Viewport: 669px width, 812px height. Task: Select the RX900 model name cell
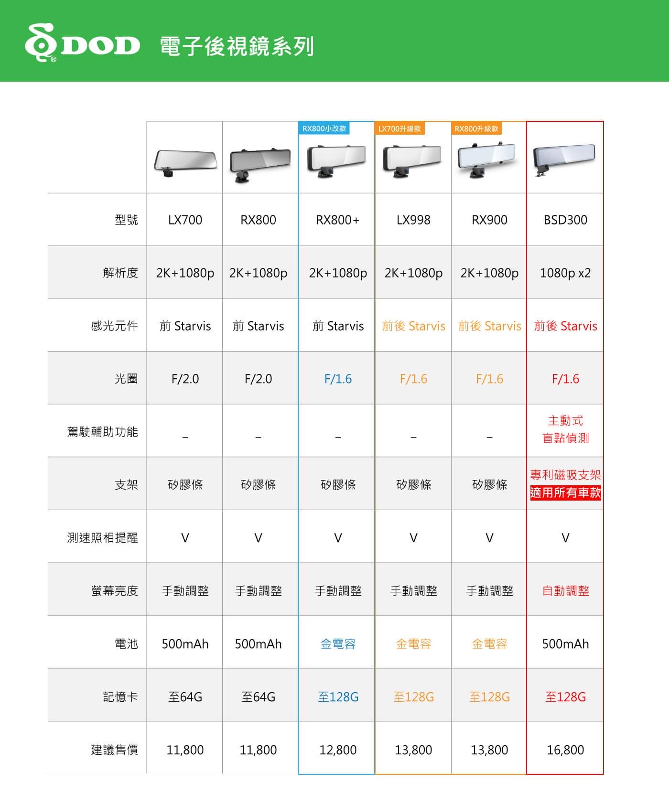pos(489,220)
